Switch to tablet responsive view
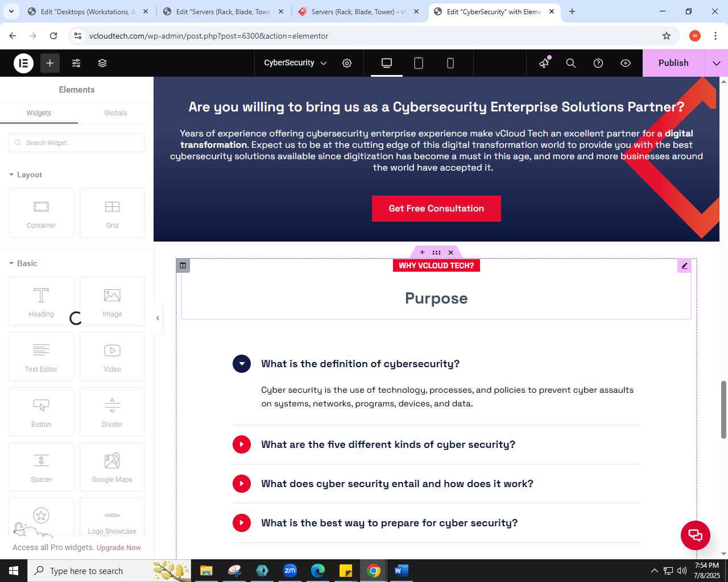Viewport: 728px width, 582px height. point(419,63)
